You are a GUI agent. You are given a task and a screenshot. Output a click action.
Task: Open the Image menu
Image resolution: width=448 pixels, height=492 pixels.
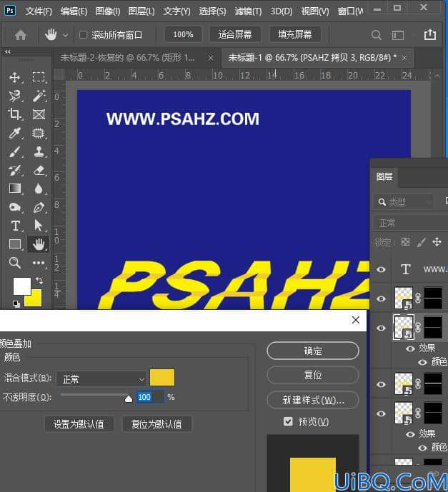click(108, 11)
